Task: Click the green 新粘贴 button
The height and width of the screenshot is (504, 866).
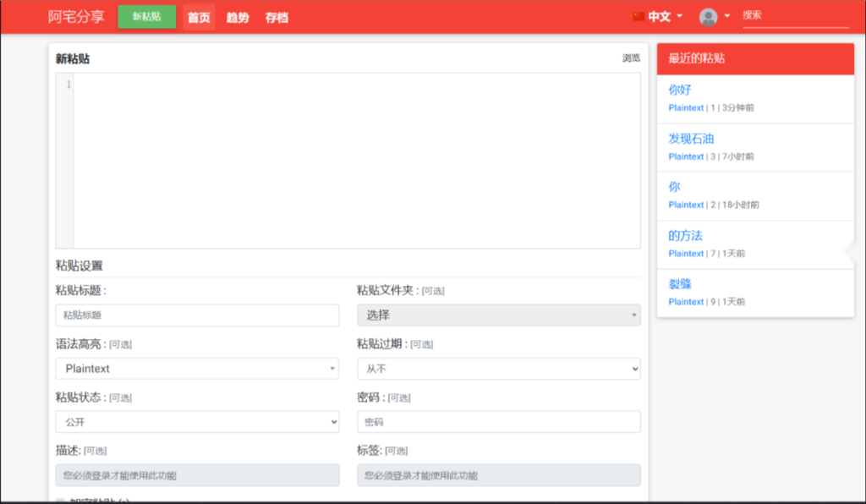Action: [145, 16]
